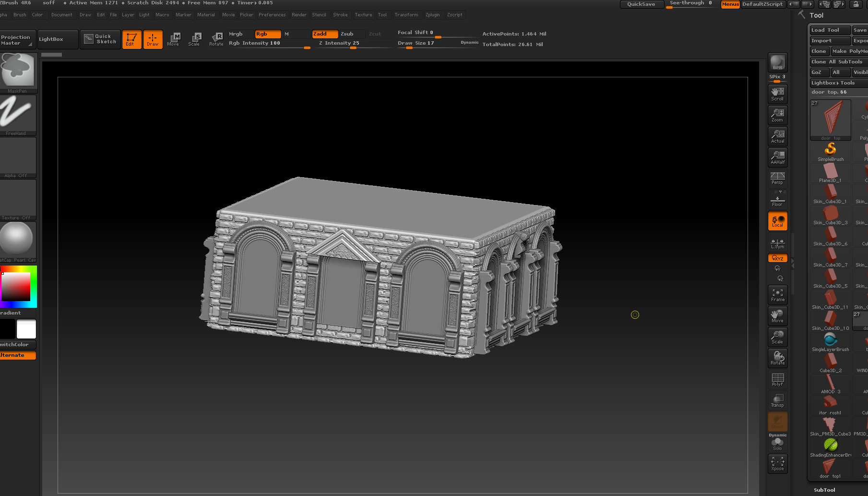Click the BPR render icon
868x496 pixels.
(x=777, y=62)
